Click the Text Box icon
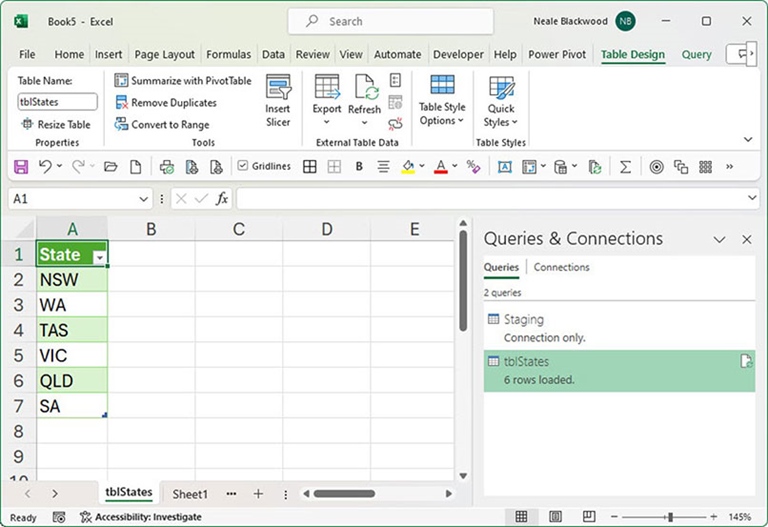 (505, 167)
